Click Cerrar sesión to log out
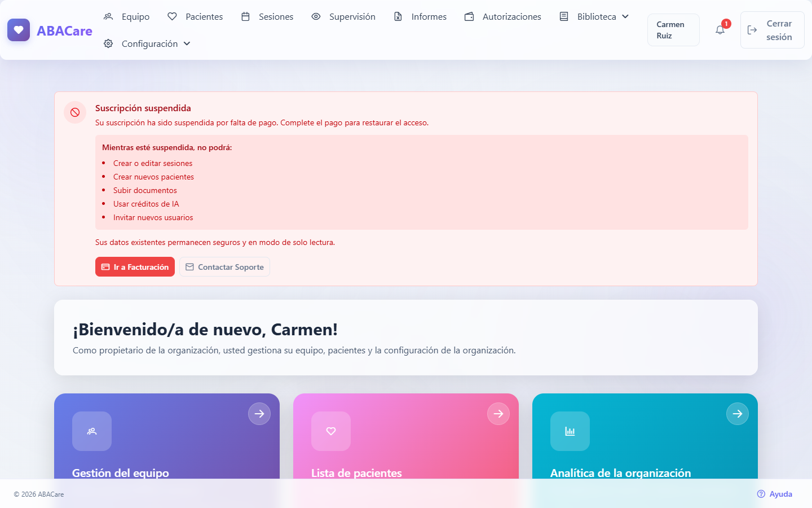812x508 pixels. coord(772,30)
